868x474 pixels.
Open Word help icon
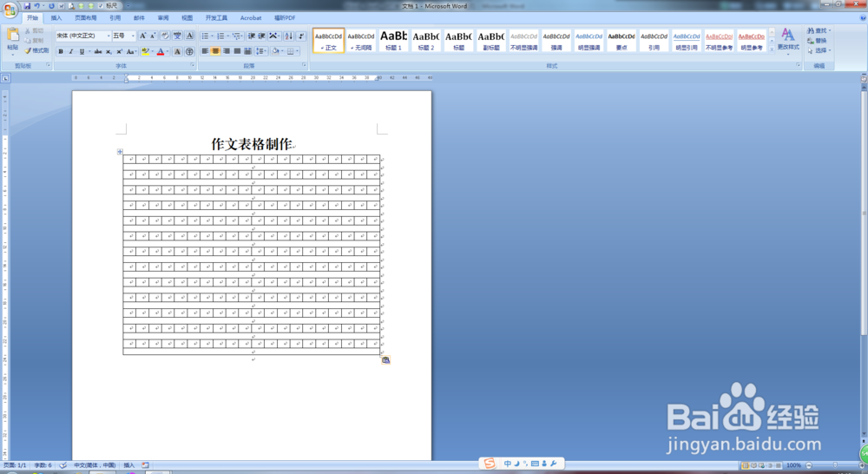pyautogui.click(x=863, y=17)
